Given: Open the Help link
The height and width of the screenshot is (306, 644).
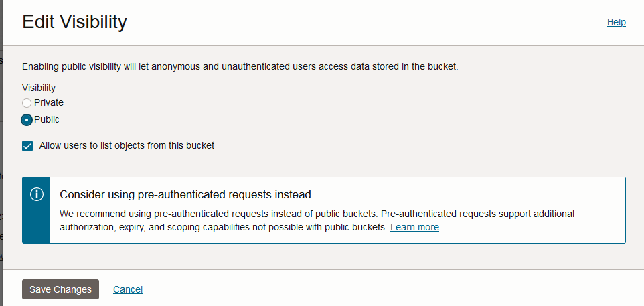Looking at the screenshot, I should (x=616, y=23).
